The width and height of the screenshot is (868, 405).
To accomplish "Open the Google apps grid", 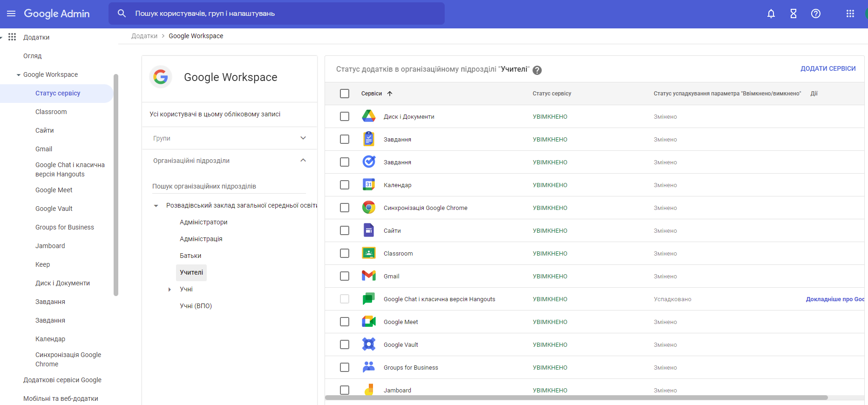I will [850, 13].
